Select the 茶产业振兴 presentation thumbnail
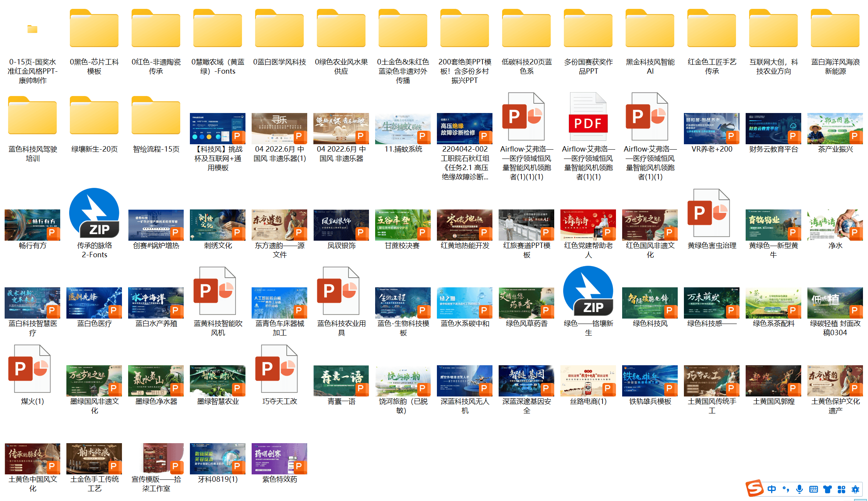The height and width of the screenshot is (501, 868). 835,128
